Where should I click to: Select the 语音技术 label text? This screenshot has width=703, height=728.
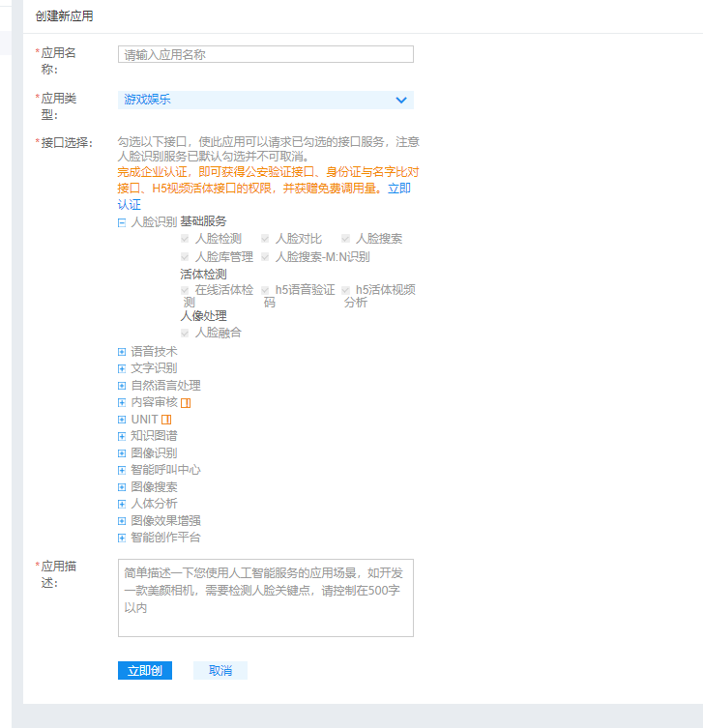pos(154,352)
